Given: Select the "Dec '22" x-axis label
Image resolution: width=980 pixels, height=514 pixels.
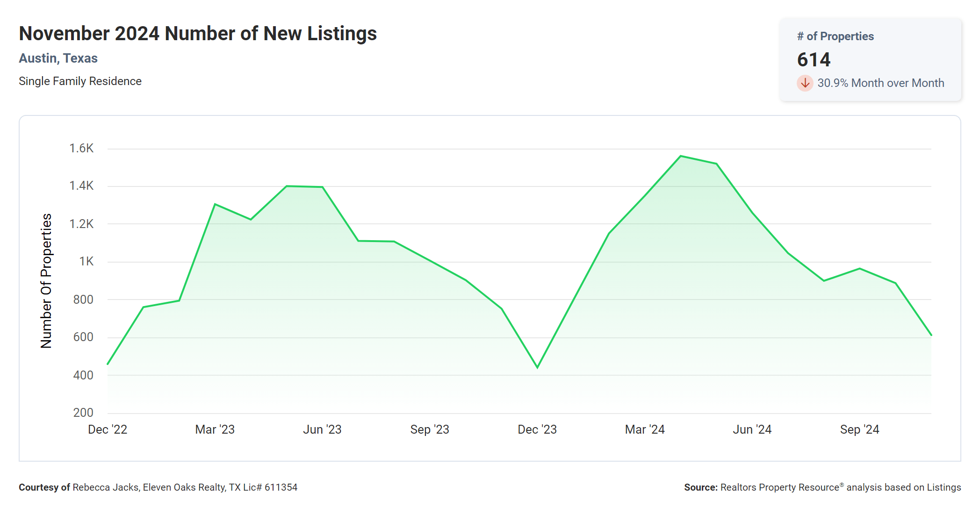Looking at the screenshot, I should click(108, 429).
